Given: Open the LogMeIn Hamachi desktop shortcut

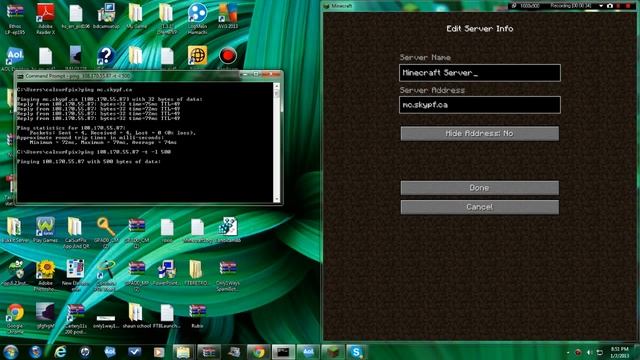Looking at the screenshot, I should coord(197,18).
